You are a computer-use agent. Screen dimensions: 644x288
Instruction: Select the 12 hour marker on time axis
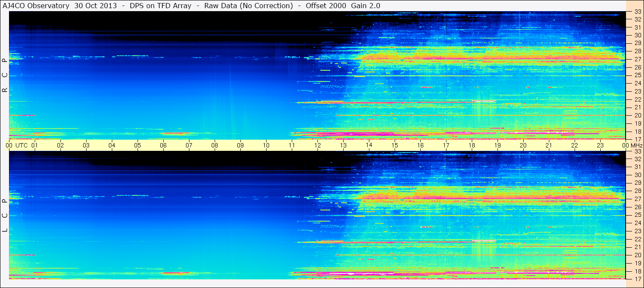[318, 146]
